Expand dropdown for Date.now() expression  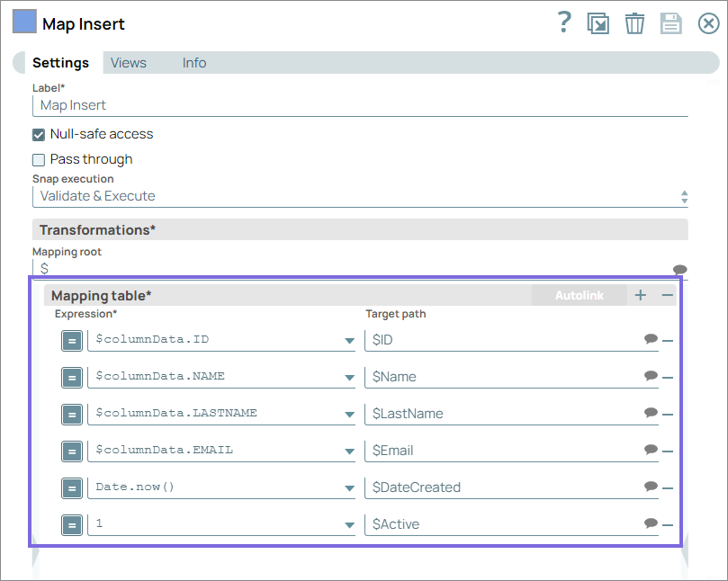[349, 488]
